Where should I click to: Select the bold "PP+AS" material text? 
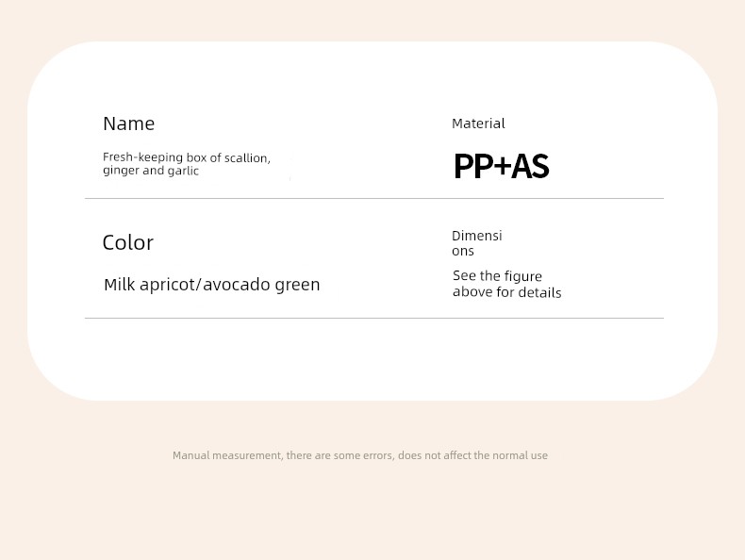click(502, 166)
